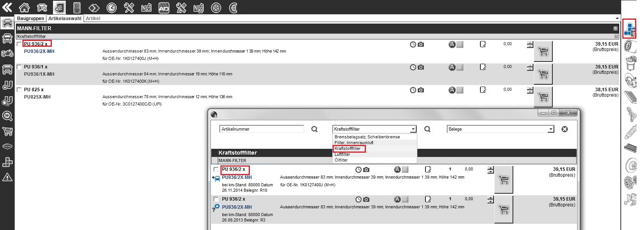This screenshot has width=644, height=230.
Task: Click the AD logo icon in toolbar
Action: (x=164, y=7)
